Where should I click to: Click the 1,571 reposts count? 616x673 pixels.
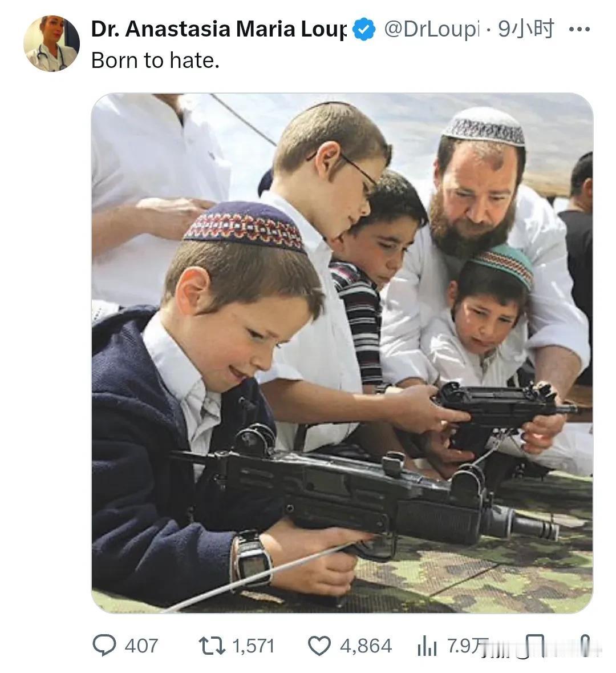pos(253,646)
